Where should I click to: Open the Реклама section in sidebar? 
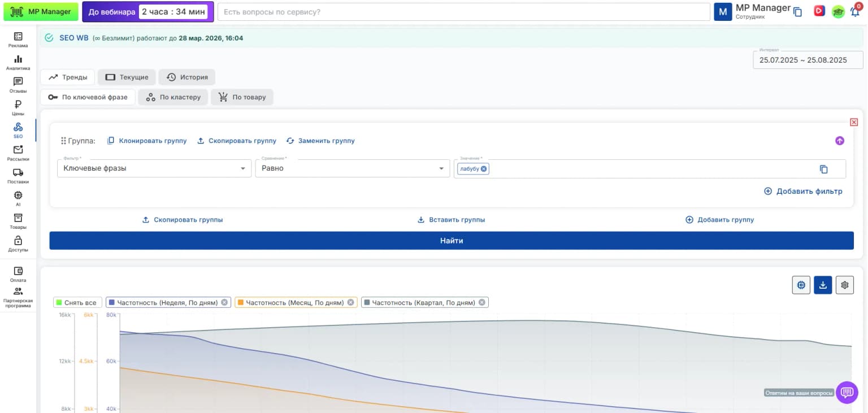point(18,40)
